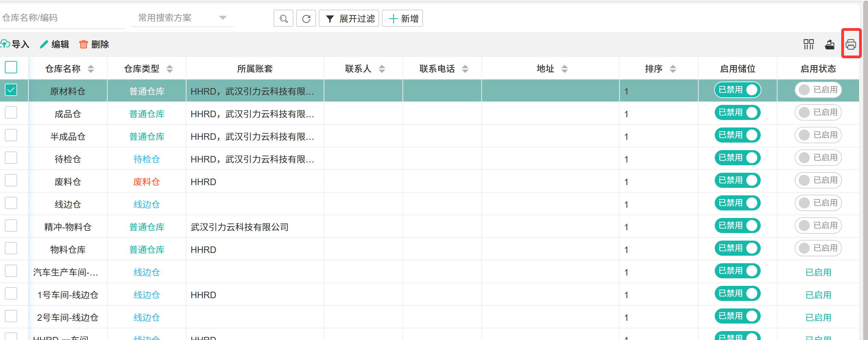Click the magnifier search icon button

click(x=283, y=19)
